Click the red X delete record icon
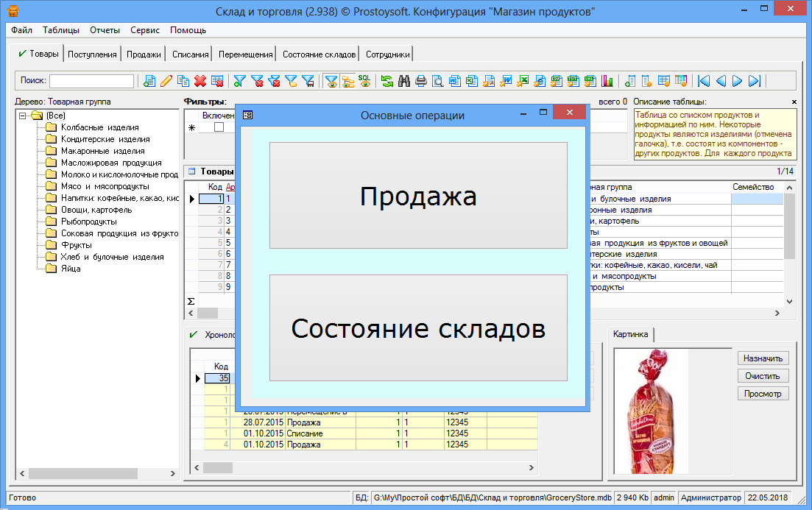Screen dimensions: 812x510 point(200,81)
